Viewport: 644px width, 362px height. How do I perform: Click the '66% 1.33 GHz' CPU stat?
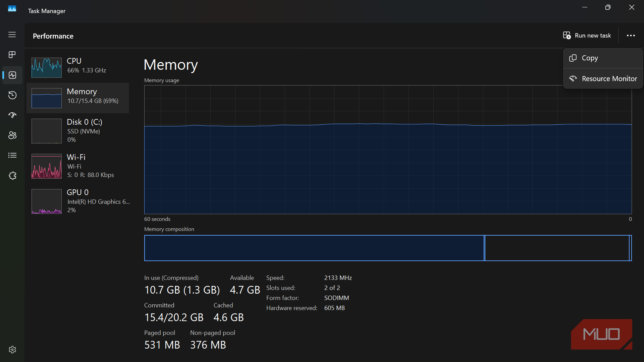(x=87, y=70)
